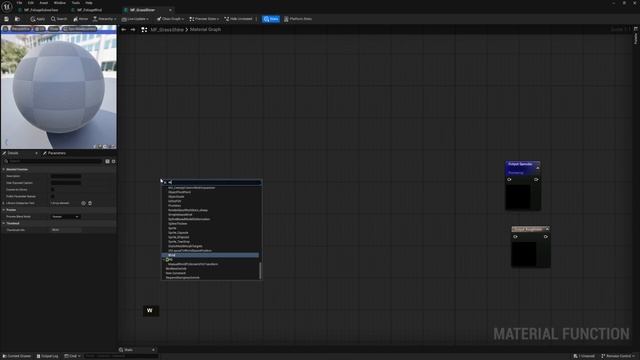The height and width of the screenshot is (360, 640).
Task: Click the Output Roughness node output pin
Action: pyautogui.click(x=546, y=237)
